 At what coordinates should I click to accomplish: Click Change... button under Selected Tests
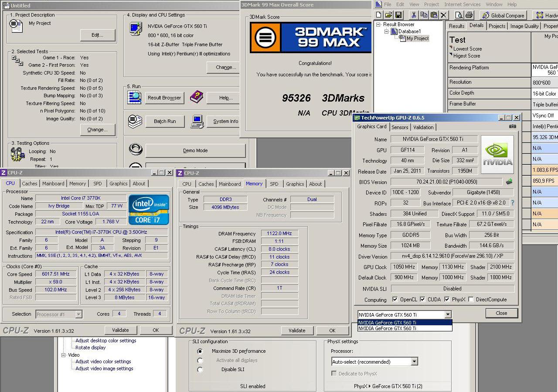tap(98, 130)
